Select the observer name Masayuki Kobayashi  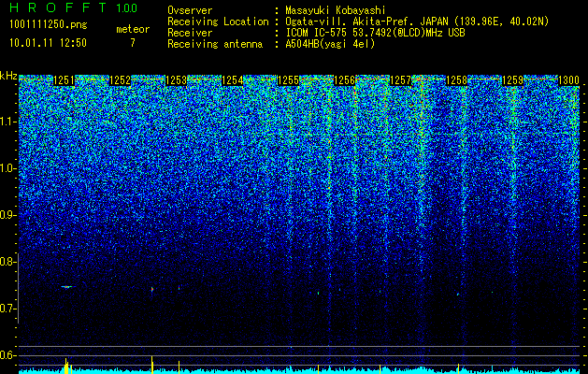click(336, 10)
